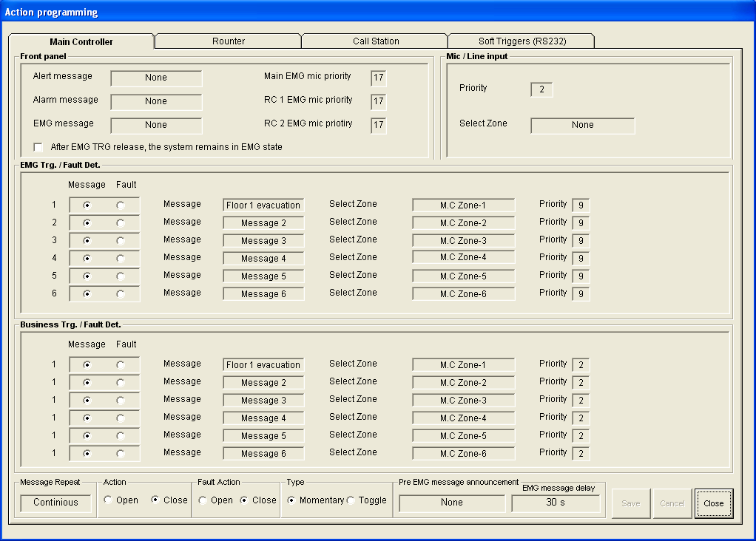The height and width of the screenshot is (541, 756).
Task: Select the Main Controller tab
Action: 81,41
